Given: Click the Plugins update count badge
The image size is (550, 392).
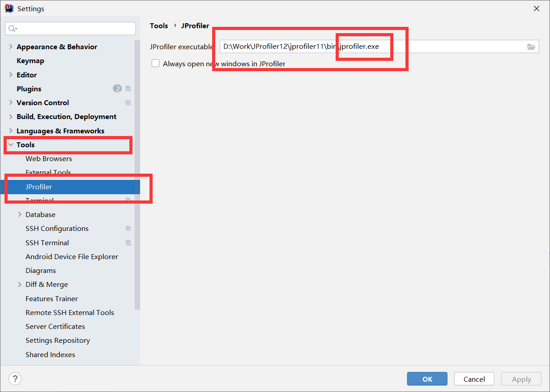Looking at the screenshot, I should pyautogui.click(x=117, y=89).
